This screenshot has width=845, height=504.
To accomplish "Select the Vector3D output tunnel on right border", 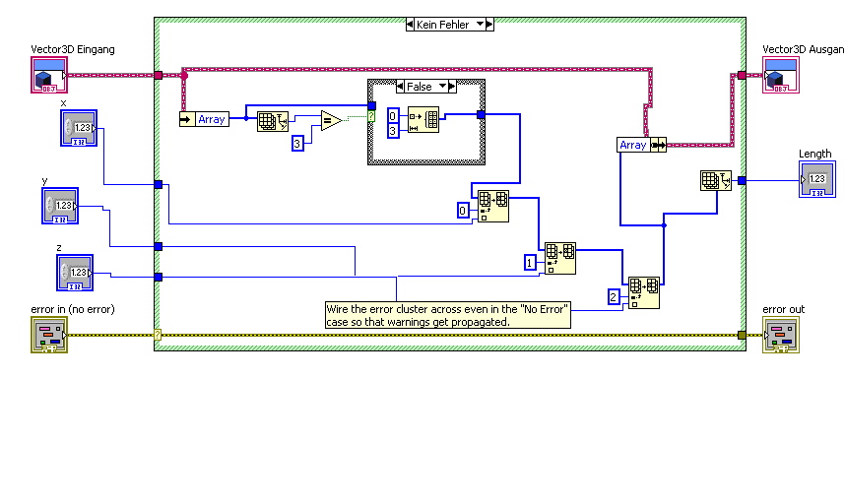I will [742, 76].
